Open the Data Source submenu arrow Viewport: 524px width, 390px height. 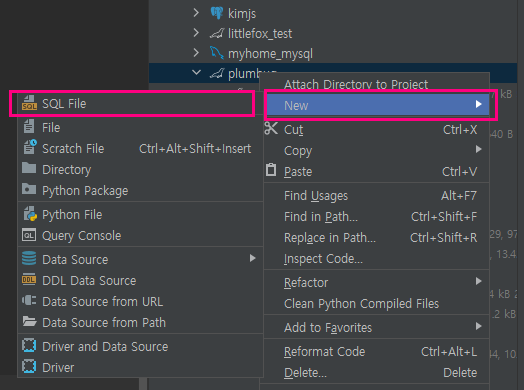click(252, 258)
